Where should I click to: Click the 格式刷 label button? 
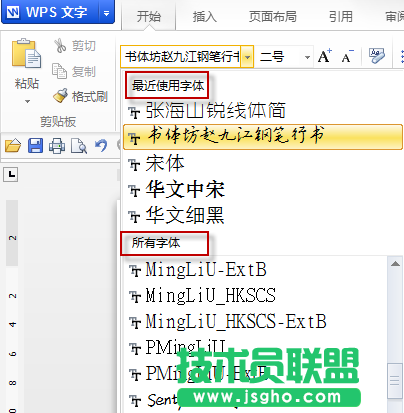tap(90, 97)
